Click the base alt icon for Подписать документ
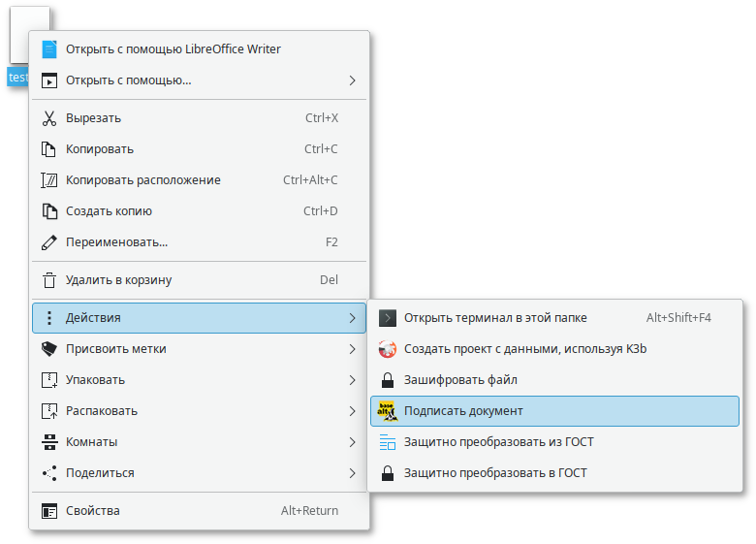The width and height of the screenshot is (756, 544). [x=387, y=411]
